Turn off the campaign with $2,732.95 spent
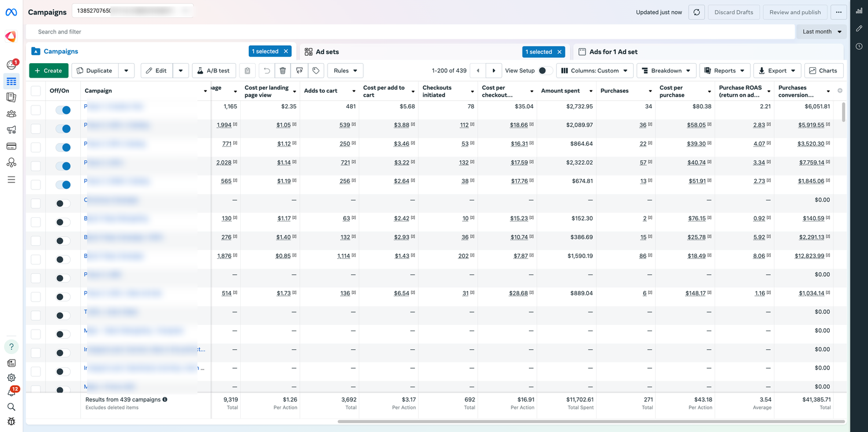 point(62,109)
